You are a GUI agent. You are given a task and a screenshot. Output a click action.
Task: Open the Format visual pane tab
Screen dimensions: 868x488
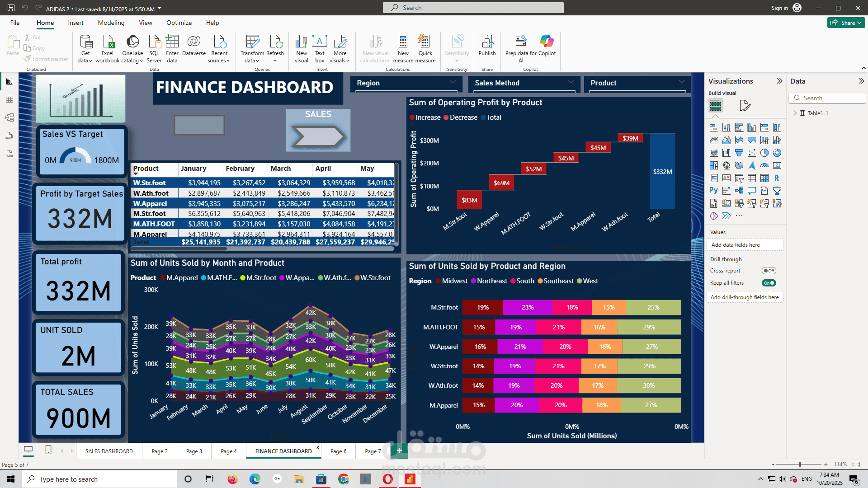[745, 106]
